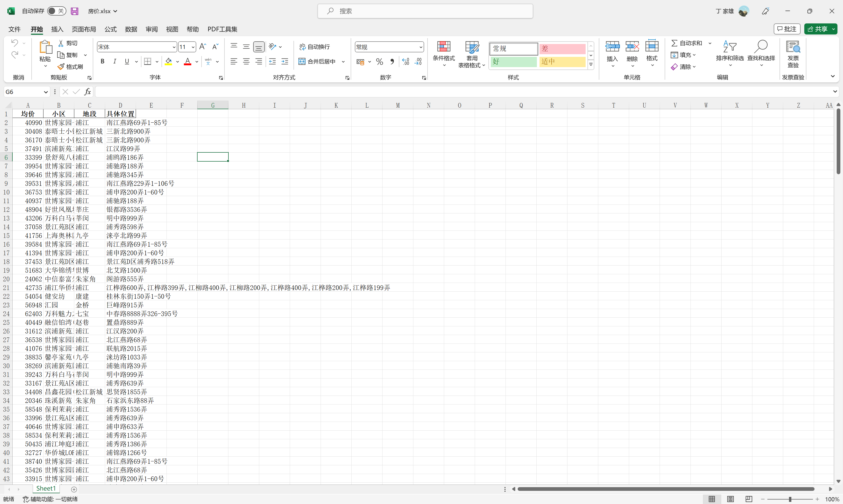
Task: Toggle the AutoSave switch
Action: 56,11
